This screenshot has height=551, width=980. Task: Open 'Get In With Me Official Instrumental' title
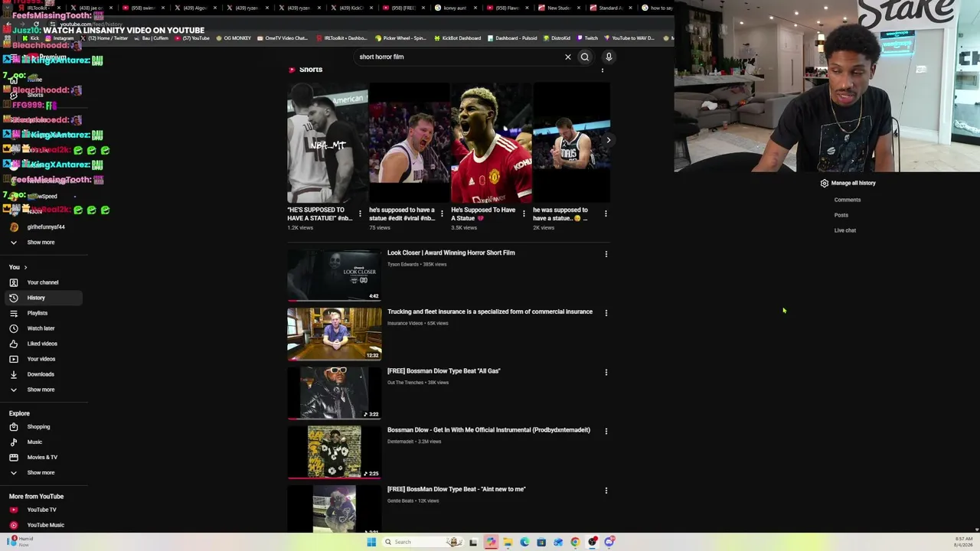pyautogui.click(x=488, y=430)
